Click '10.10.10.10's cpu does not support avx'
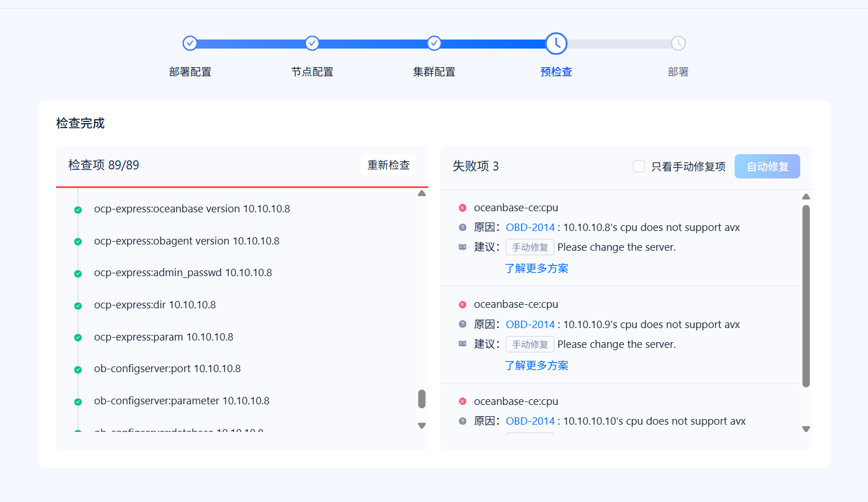The width and height of the screenshot is (868, 502). click(x=654, y=421)
